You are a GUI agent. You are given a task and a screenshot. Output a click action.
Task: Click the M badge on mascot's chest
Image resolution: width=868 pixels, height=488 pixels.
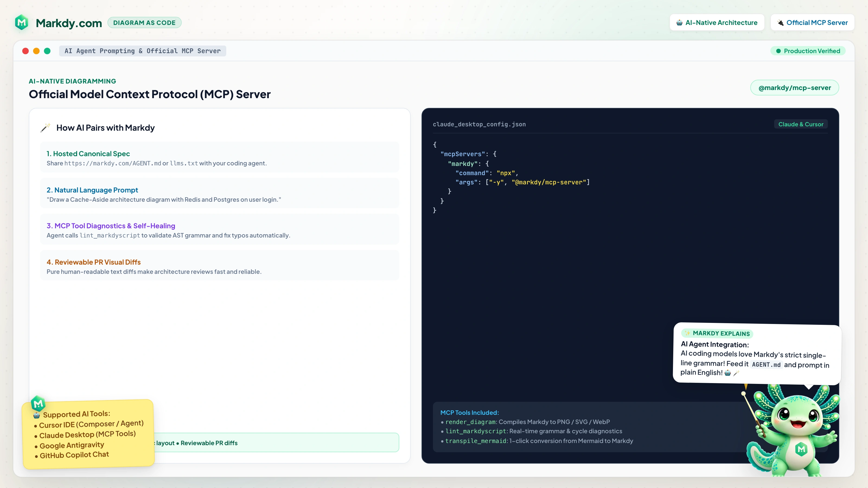pyautogui.click(x=801, y=449)
